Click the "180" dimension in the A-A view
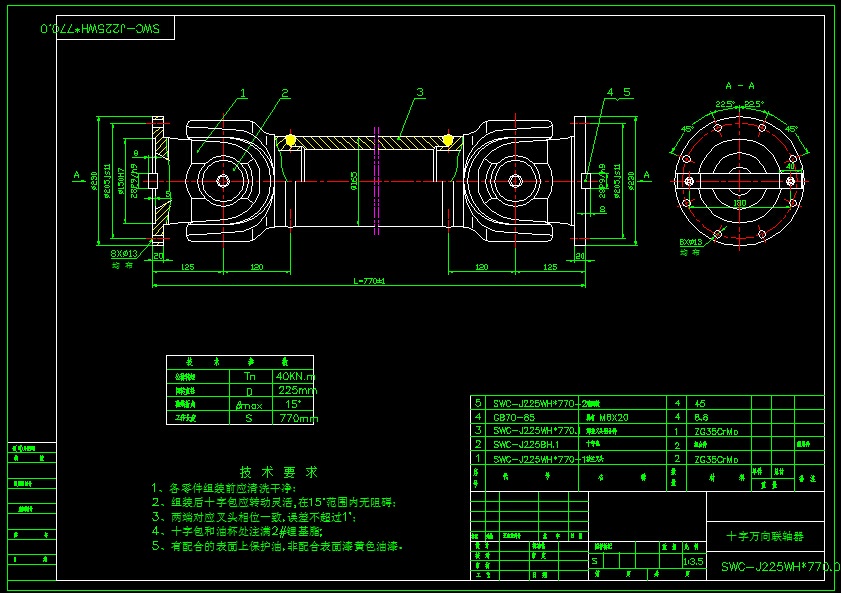This screenshot has height=593, width=841. 740,203
